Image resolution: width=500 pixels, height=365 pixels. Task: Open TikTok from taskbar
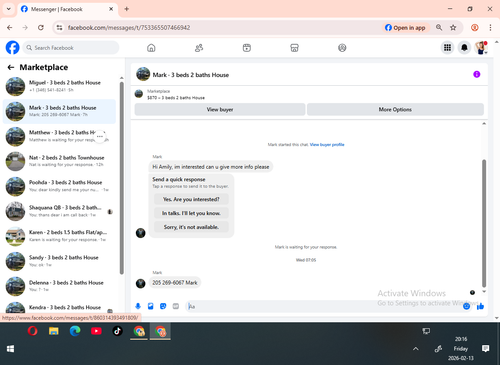tap(117, 331)
